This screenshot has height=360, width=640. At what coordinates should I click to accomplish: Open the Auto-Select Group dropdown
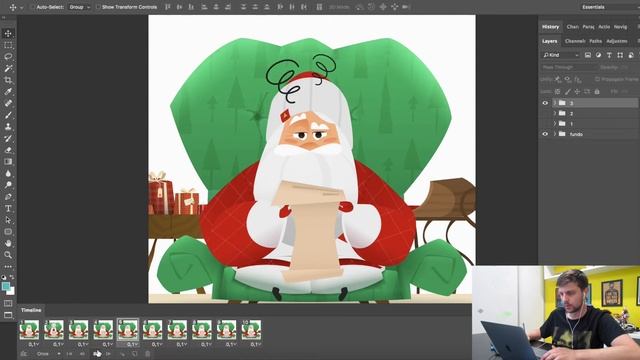80,7
